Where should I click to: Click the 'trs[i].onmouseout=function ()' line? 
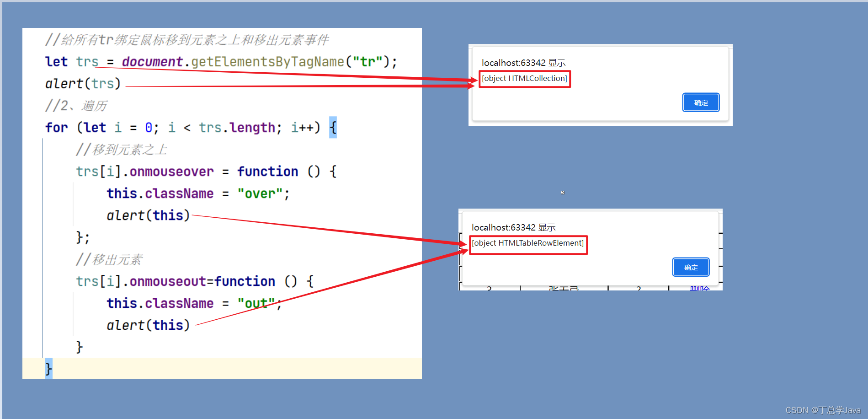[x=195, y=281]
